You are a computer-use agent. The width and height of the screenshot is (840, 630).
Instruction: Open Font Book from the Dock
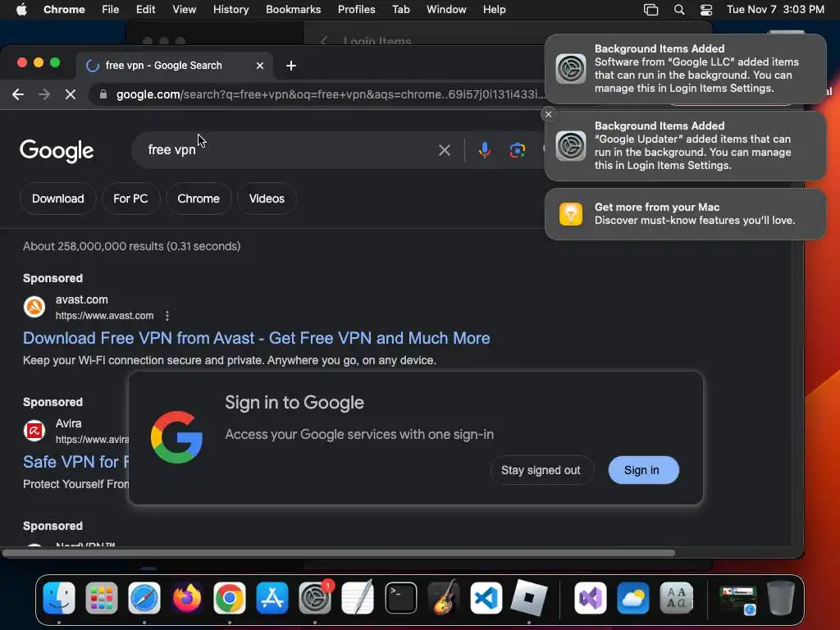676,598
